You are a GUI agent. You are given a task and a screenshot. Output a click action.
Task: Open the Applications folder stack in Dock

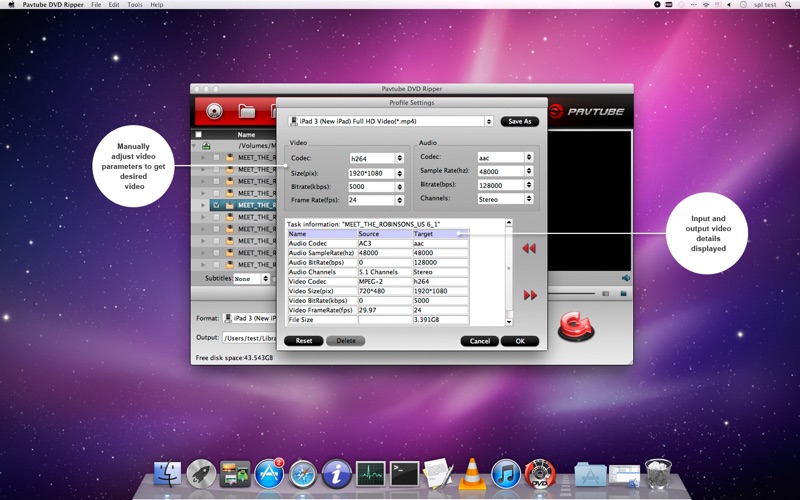pyautogui.click(x=590, y=474)
